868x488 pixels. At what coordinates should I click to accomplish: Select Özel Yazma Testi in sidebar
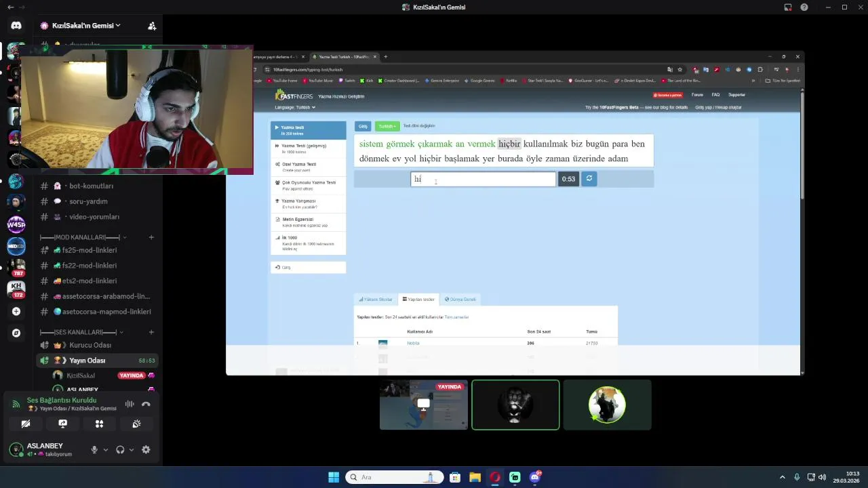tap(308, 167)
